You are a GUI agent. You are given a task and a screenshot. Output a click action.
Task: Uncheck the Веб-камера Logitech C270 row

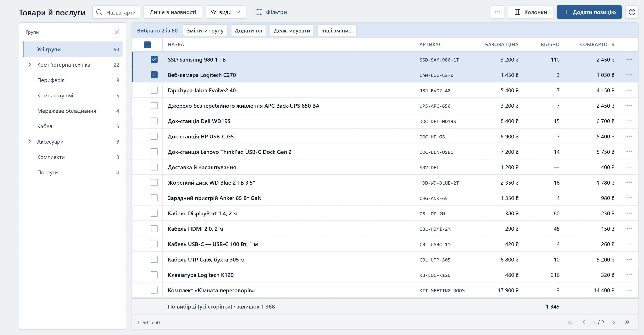(154, 75)
